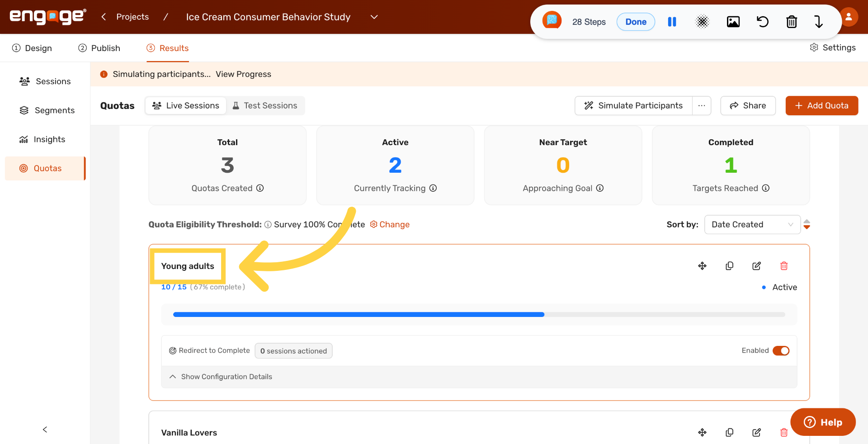Click the 10 / 15 completion count
This screenshot has height=444, width=868.
click(x=174, y=287)
